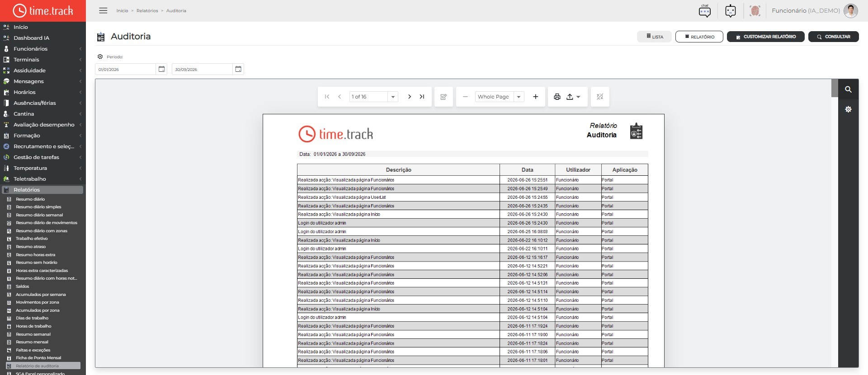Go to previous report page

pos(340,97)
